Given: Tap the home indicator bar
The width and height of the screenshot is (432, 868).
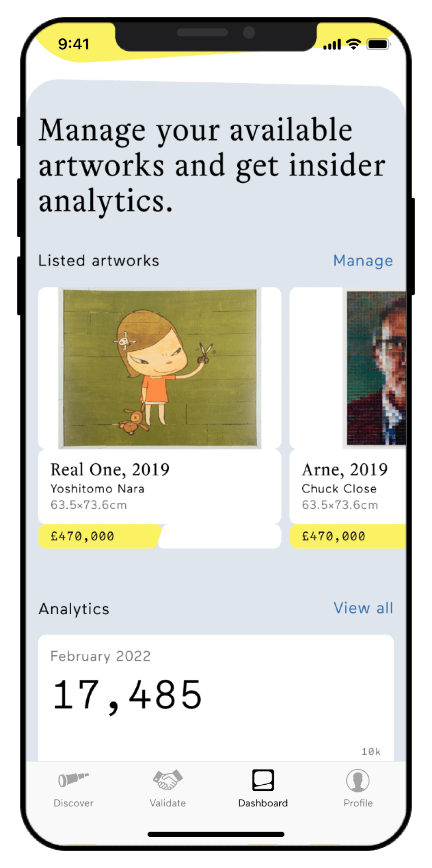Looking at the screenshot, I should [x=216, y=834].
